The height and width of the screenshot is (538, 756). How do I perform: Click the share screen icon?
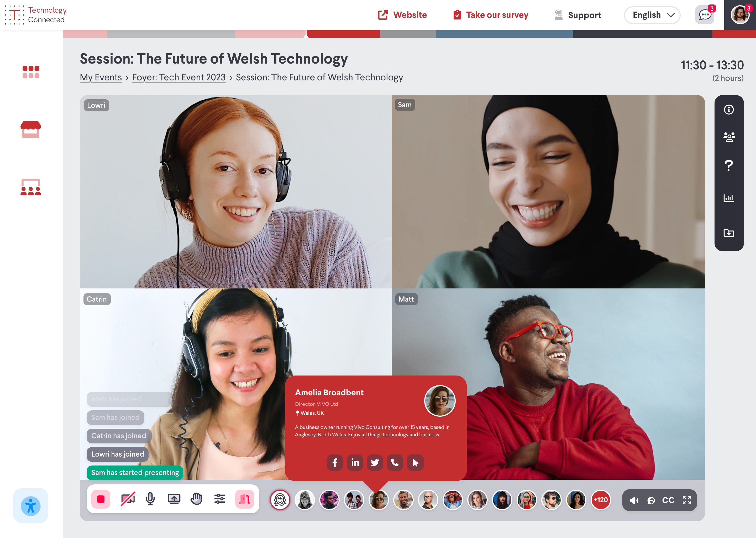174,499
